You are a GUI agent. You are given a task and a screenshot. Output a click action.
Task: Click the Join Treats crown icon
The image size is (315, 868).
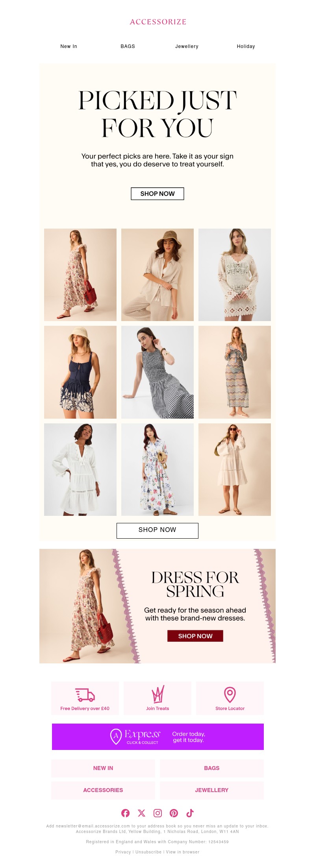[x=157, y=694]
